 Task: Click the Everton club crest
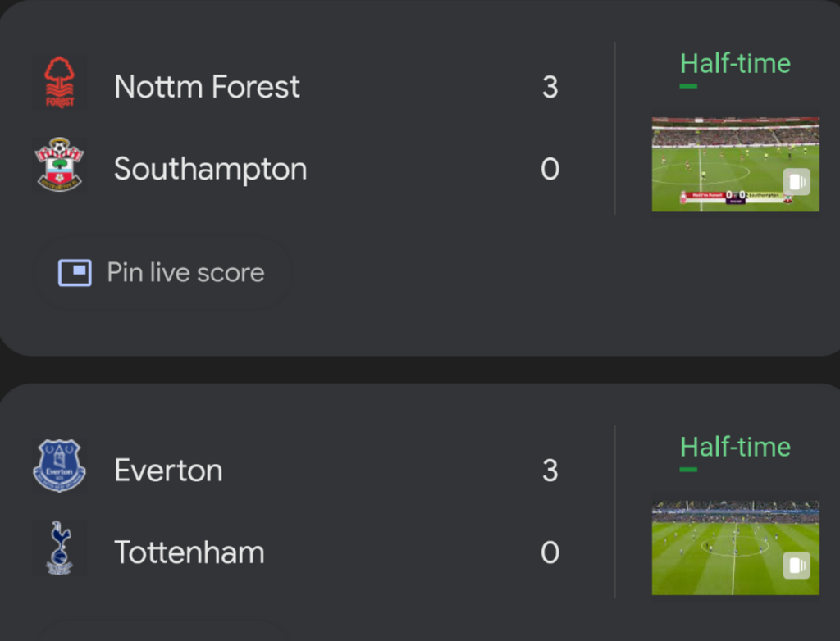coord(59,466)
